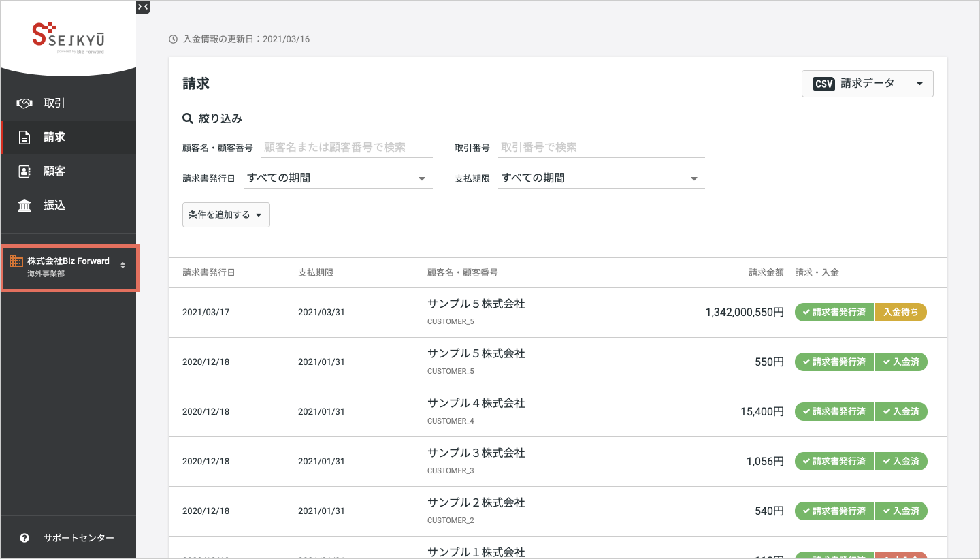This screenshot has height=559, width=980.
Task: Click the 入金待ち status badge
Action: coord(901,313)
